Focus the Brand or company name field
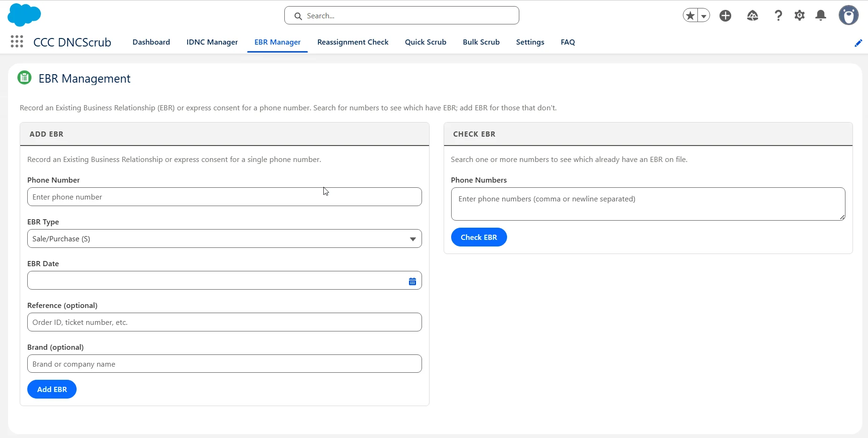868x438 pixels. point(225,364)
